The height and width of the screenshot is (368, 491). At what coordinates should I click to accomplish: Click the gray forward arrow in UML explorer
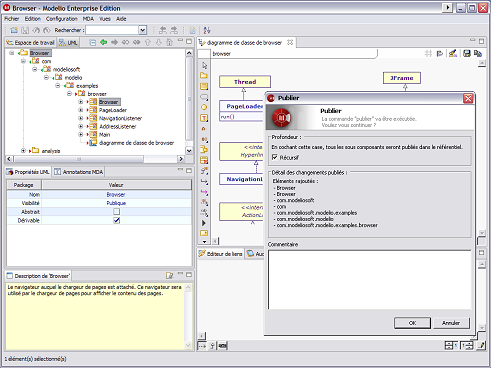[115, 42]
